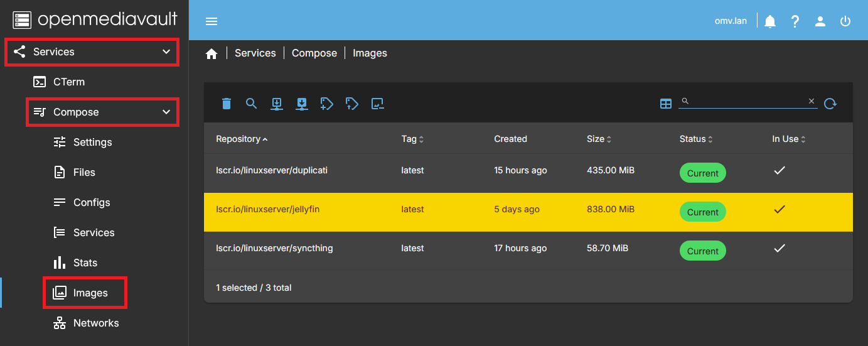Go to Compose Settings in sidebar

coord(92,142)
